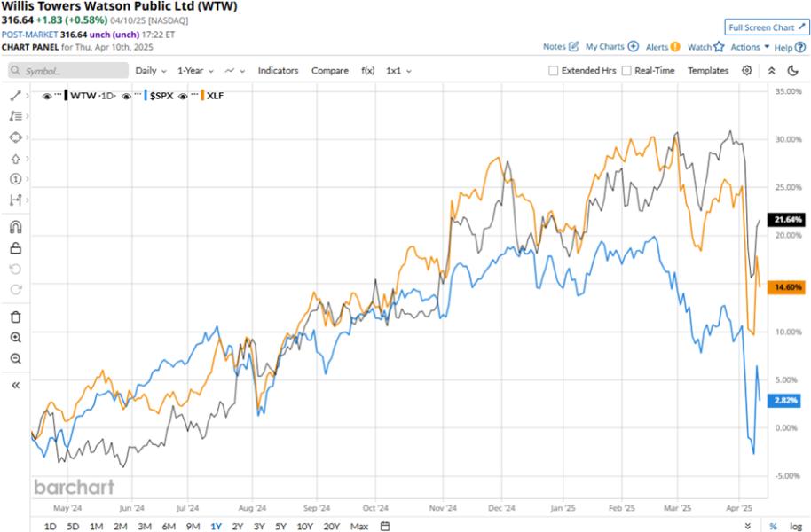The height and width of the screenshot is (532, 811).
Task: Open the Indicators menu
Action: (x=279, y=71)
